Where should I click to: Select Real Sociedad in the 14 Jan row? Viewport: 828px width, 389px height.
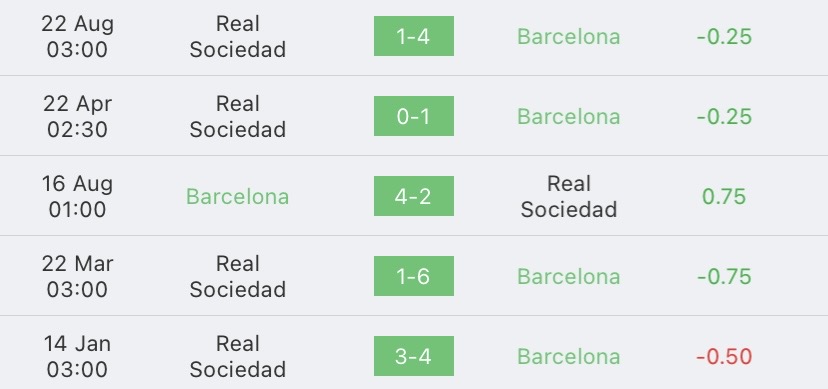click(238, 357)
